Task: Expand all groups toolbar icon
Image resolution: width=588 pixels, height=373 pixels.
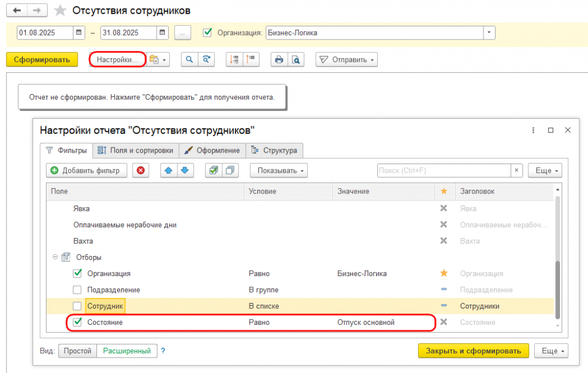Action: 234,60
